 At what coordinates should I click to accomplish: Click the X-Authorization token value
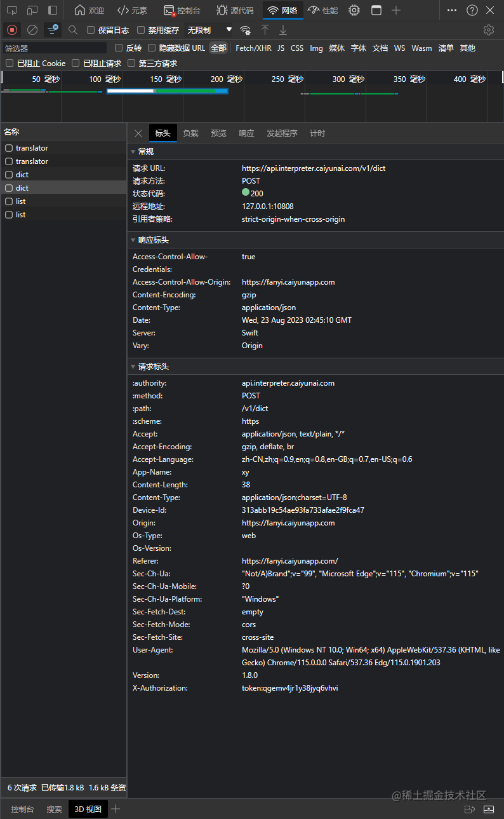coord(290,687)
